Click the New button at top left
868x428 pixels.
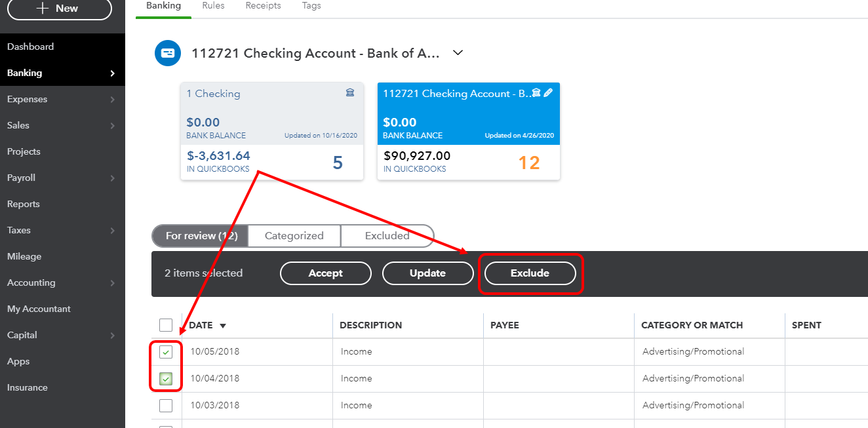59,9
